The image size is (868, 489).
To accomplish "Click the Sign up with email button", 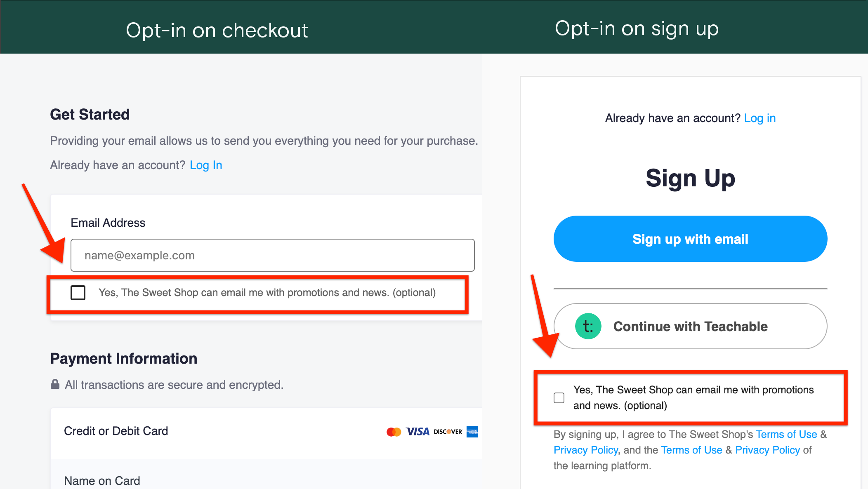I will [x=690, y=239].
